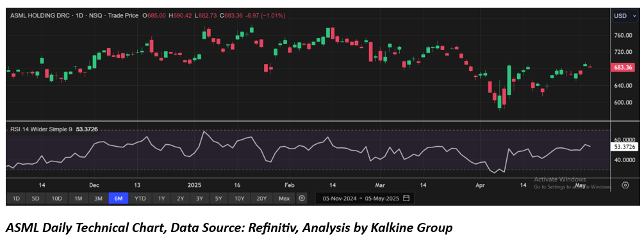The height and width of the screenshot is (239, 644).
Task: Click the Feb label on time axis
Action: click(290, 185)
